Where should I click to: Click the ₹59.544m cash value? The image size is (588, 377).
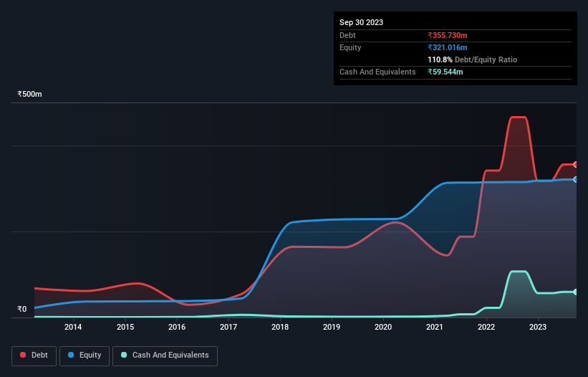tap(445, 72)
